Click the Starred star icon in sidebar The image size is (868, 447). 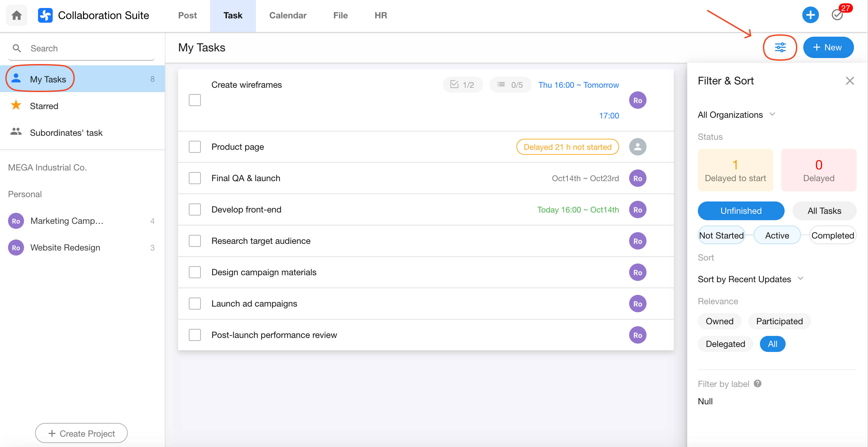click(16, 106)
